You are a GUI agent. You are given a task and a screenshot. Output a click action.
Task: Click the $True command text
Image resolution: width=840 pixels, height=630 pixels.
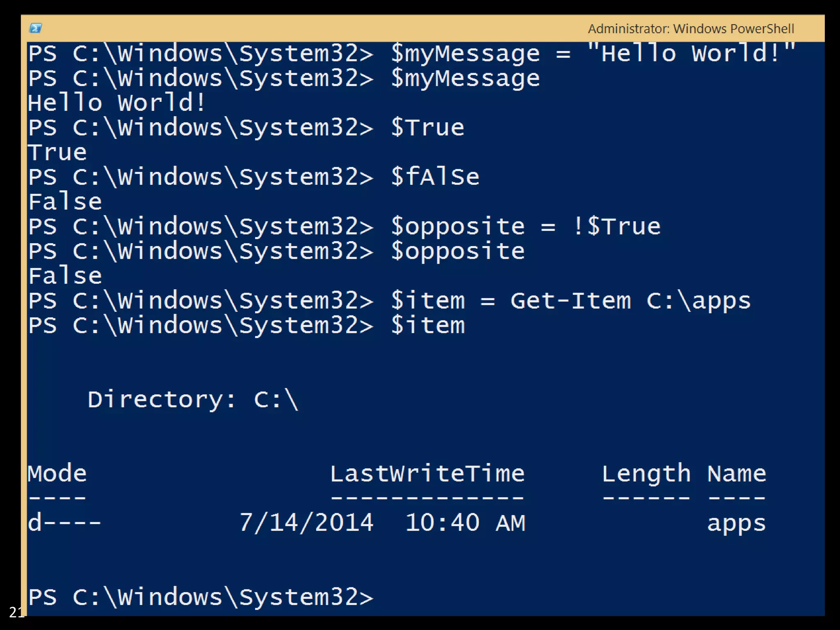pyautogui.click(x=427, y=128)
